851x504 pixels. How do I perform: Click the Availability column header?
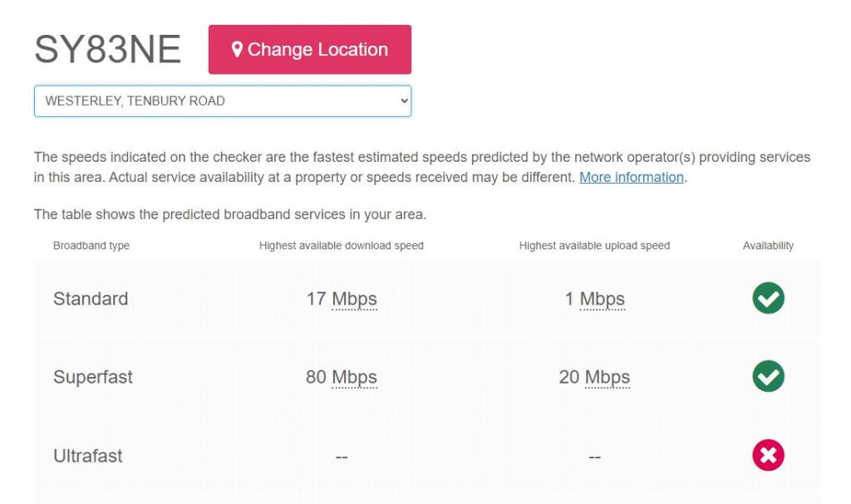pos(768,246)
